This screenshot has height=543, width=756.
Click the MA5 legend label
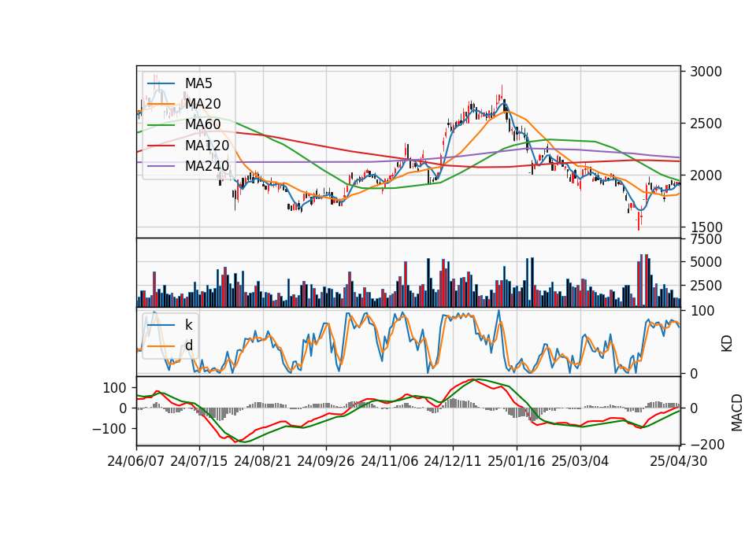click(x=198, y=83)
